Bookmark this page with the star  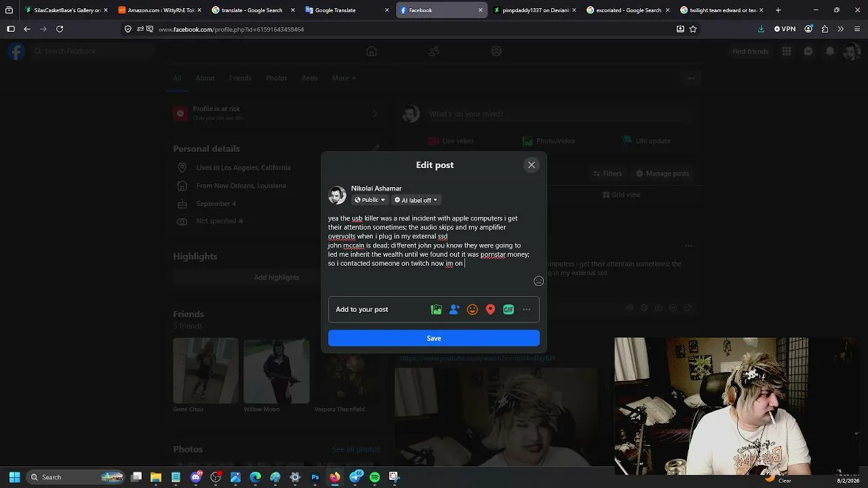693,29
